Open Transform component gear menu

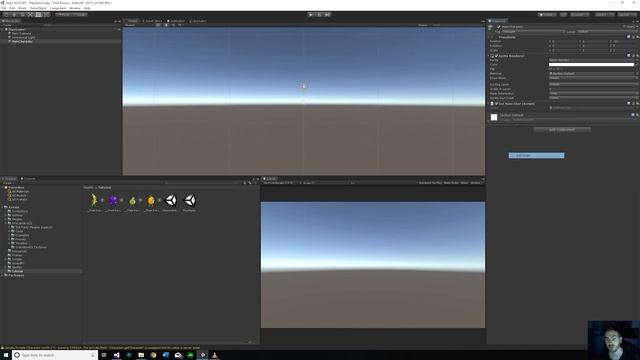pyautogui.click(x=638, y=37)
